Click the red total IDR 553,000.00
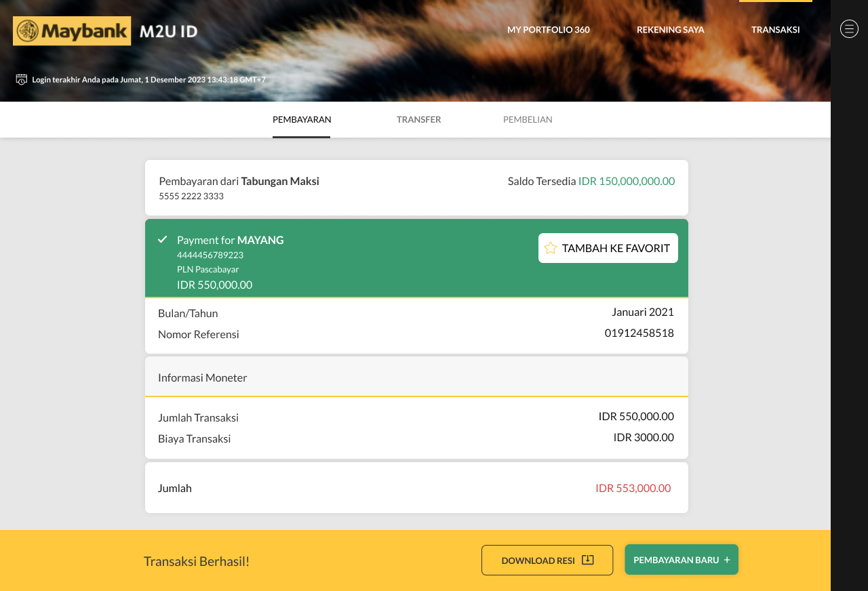Viewport: 868px width, 591px height. [633, 488]
